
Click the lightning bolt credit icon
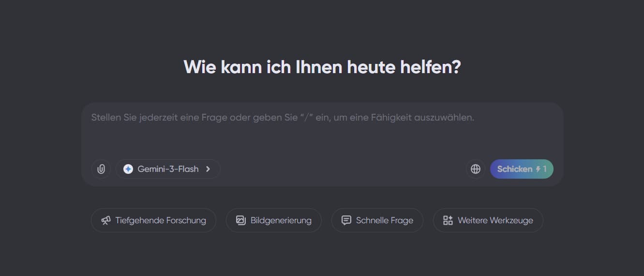pos(538,169)
